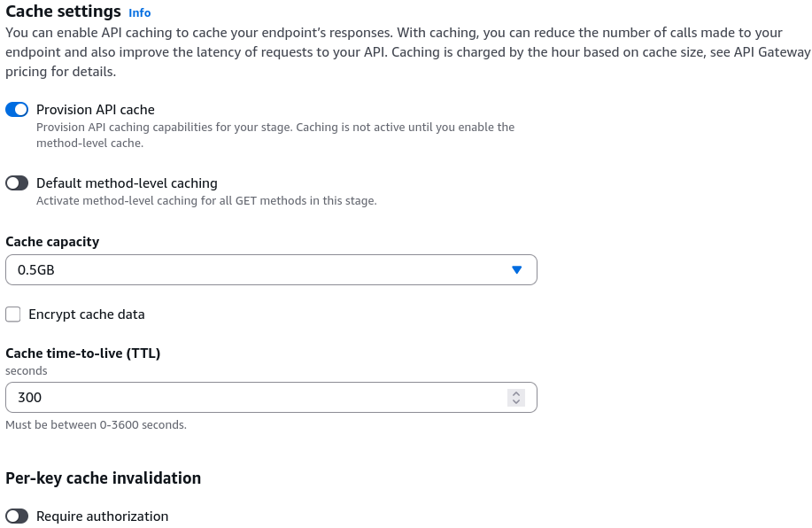Image resolution: width=812 pixels, height=528 pixels.
Task: Open the Info link beside Cache settings
Action: [x=139, y=12]
